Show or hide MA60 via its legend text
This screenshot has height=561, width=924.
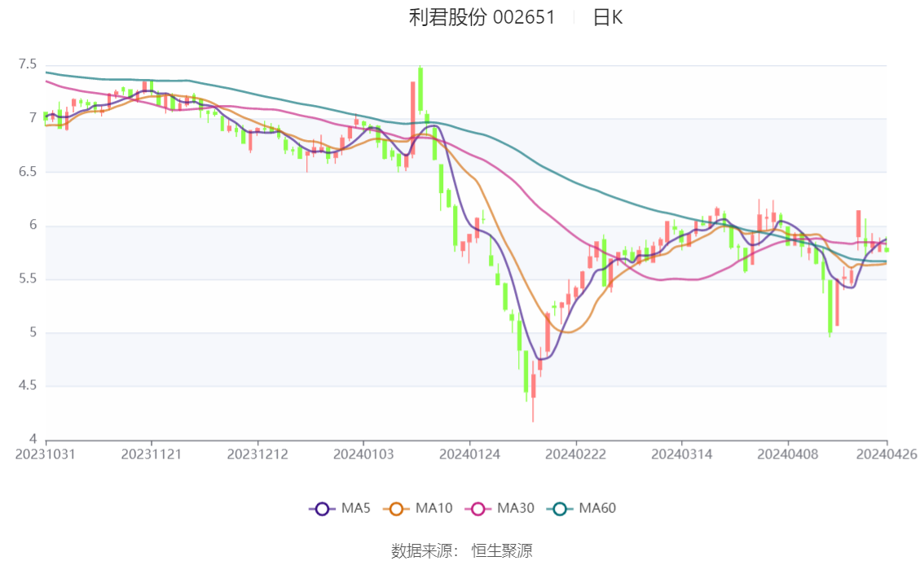click(597, 509)
